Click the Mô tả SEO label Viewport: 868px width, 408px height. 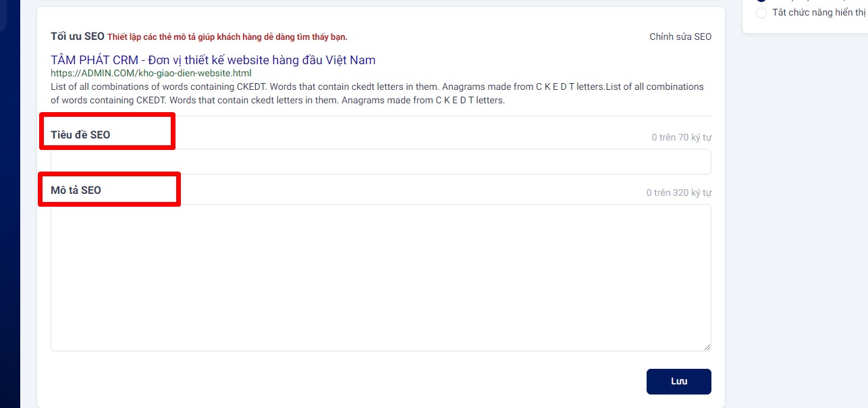(76, 190)
